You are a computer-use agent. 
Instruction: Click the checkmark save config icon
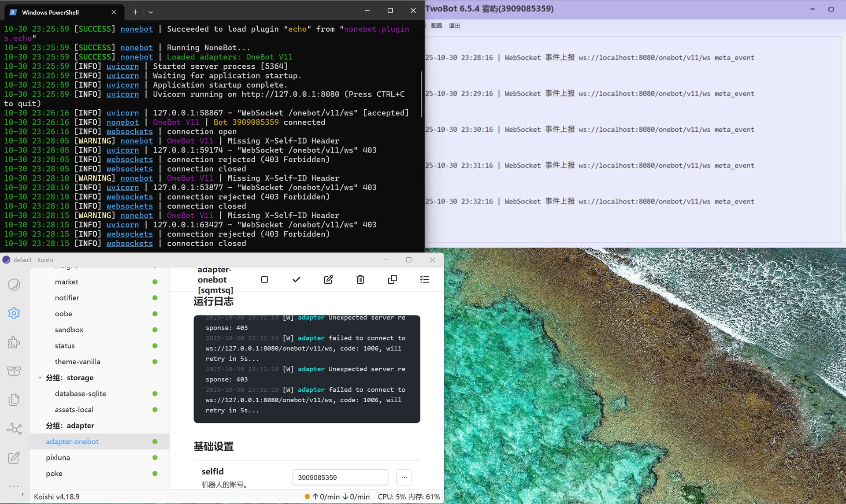[297, 279]
